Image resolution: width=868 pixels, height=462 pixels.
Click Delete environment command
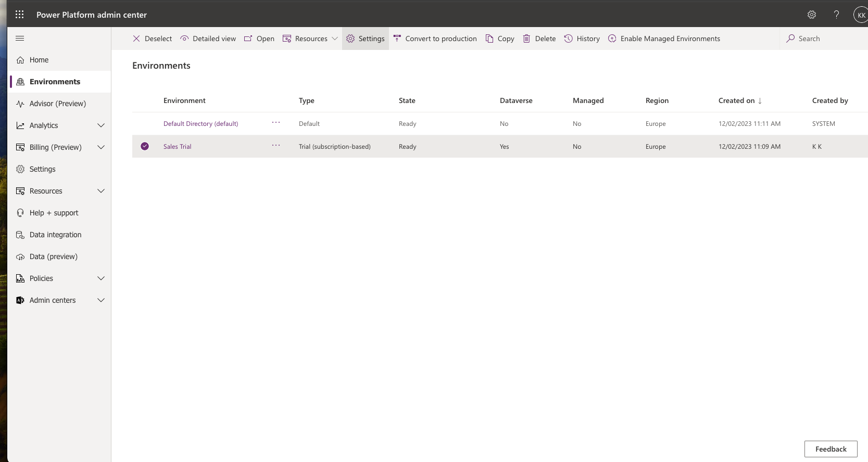(539, 38)
